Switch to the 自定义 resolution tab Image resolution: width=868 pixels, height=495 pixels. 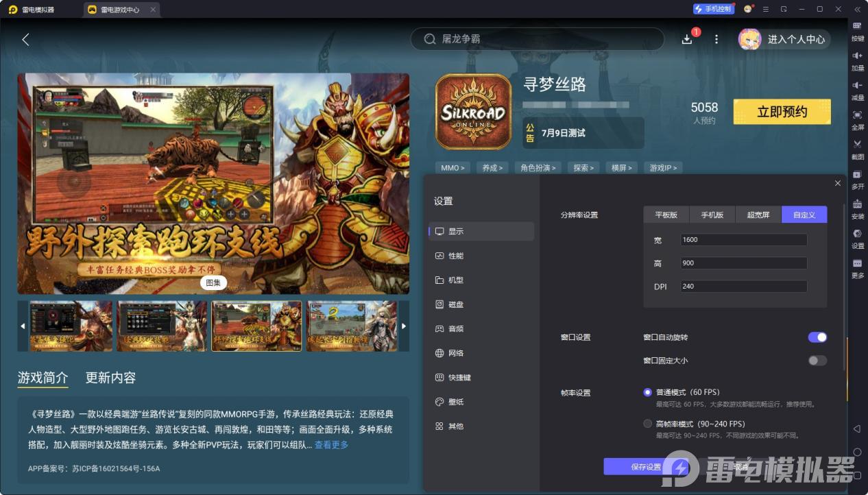pyautogui.click(x=804, y=215)
